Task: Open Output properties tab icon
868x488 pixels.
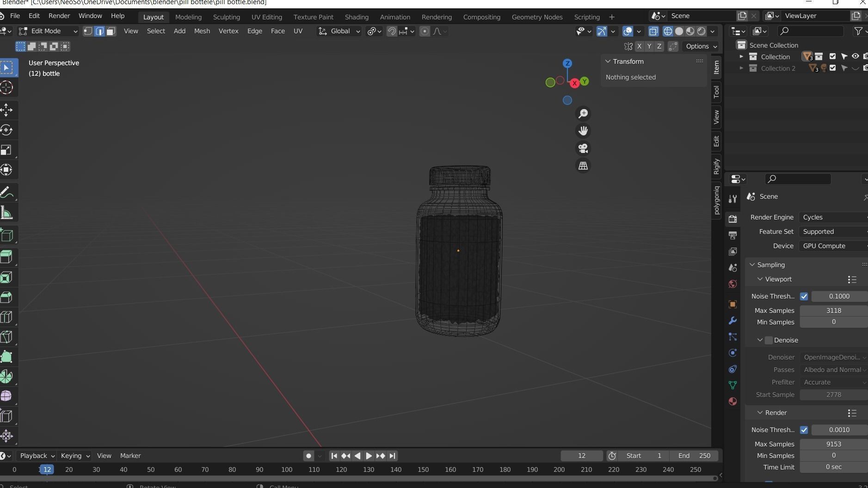Action: point(733,235)
